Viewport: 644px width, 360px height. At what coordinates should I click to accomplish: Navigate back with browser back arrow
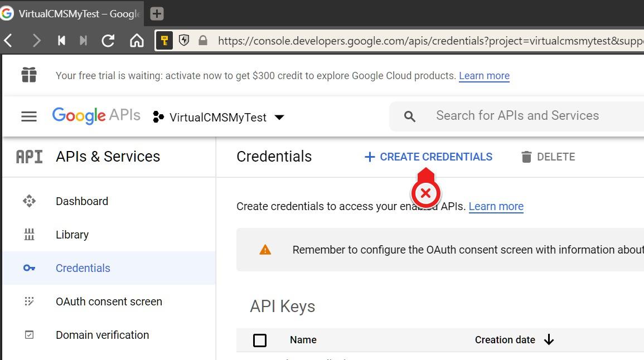(9, 41)
